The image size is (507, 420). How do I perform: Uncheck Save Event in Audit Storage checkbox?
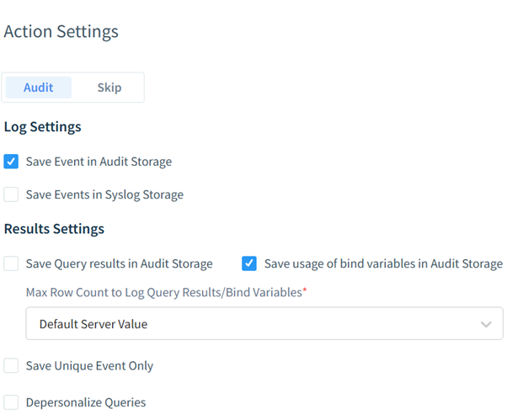coord(11,162)
